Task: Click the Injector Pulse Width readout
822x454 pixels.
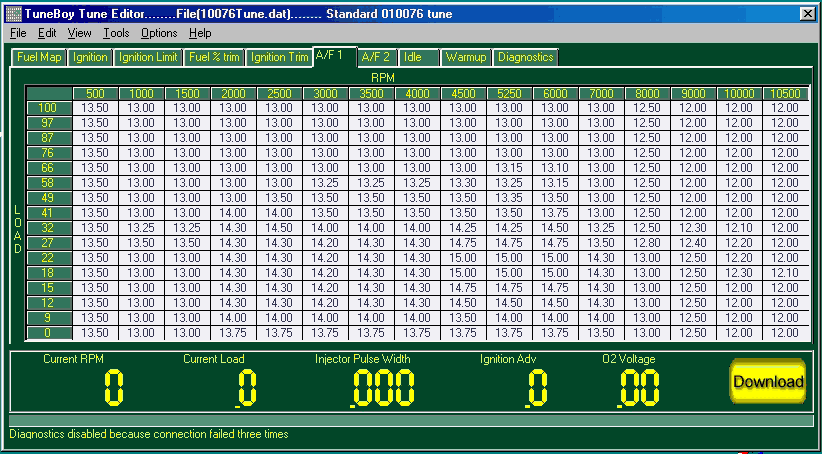Action: 383,387
